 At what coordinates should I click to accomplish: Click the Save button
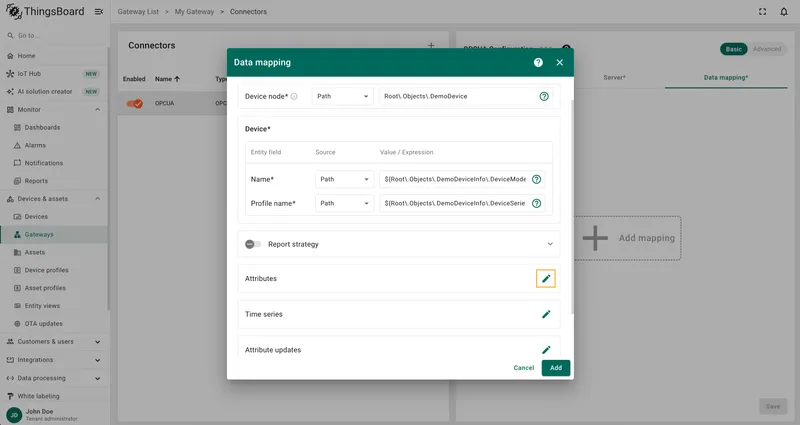tap(772, 406)
